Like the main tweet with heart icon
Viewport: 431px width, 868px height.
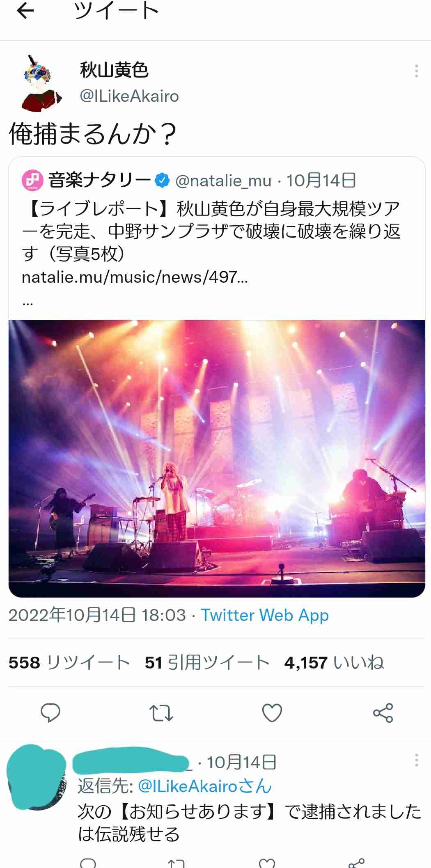tap(272, 713)
